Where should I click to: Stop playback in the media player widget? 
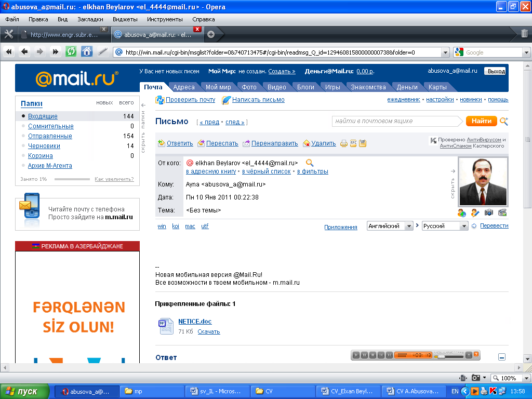373,355
